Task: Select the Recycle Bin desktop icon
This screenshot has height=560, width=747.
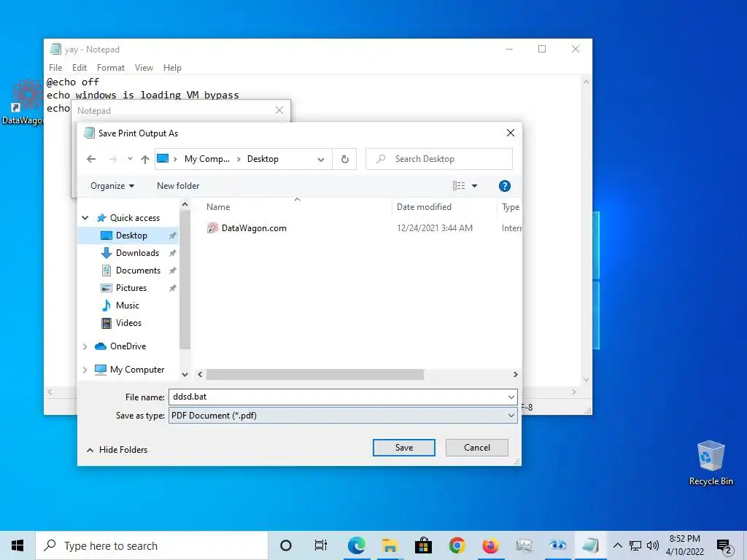Action: (711, 462)
